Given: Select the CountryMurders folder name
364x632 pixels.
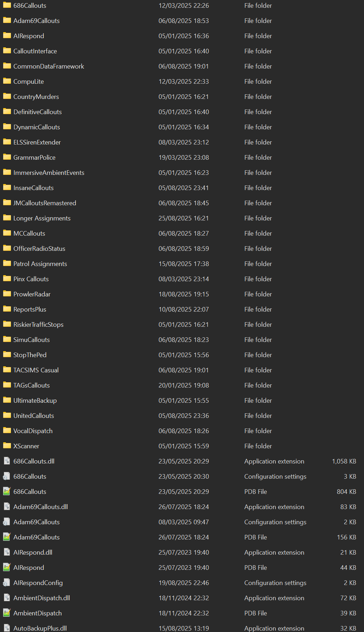Looking at the screenshot, I should tap(36, 97).
